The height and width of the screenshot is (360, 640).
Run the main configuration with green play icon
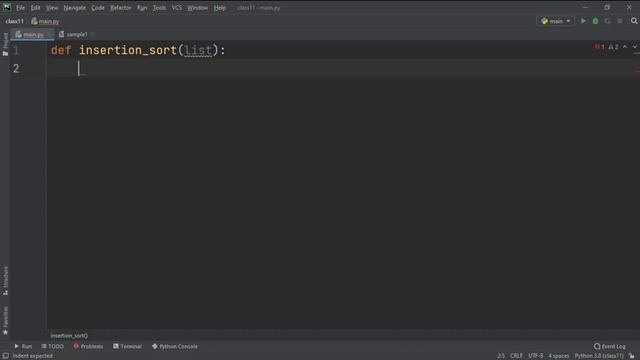click(583, 21)
